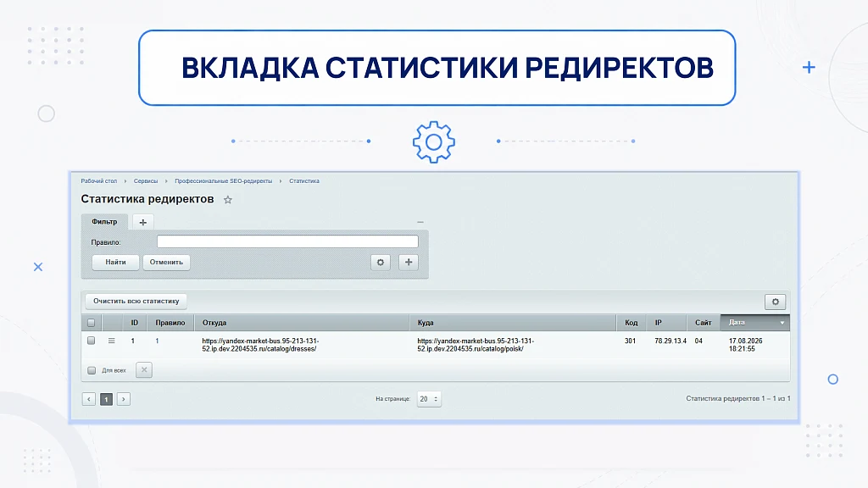
Task: Toggle select-all checkbox in table header
Action: coord(92,323)
